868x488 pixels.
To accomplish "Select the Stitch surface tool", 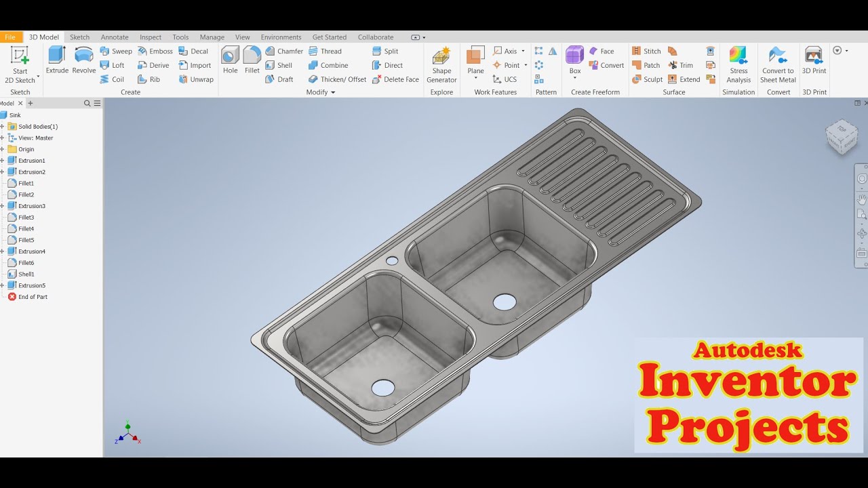I will 646,52.
